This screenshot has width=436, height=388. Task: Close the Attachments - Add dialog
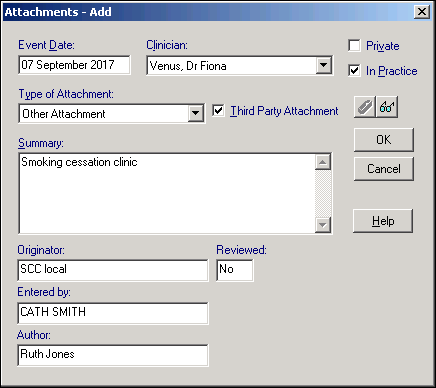pyautogui.click(x=422, y=12)
